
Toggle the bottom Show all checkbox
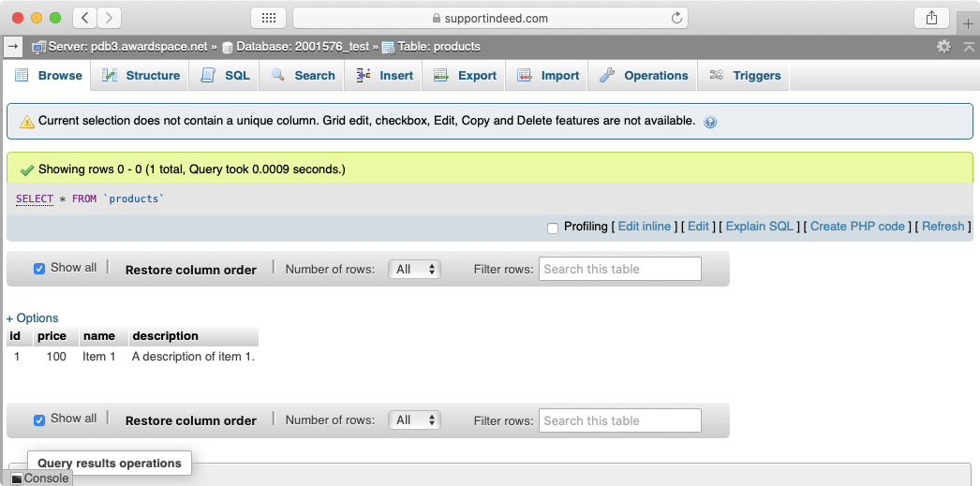pyautogui.click(x=39, y=420)
